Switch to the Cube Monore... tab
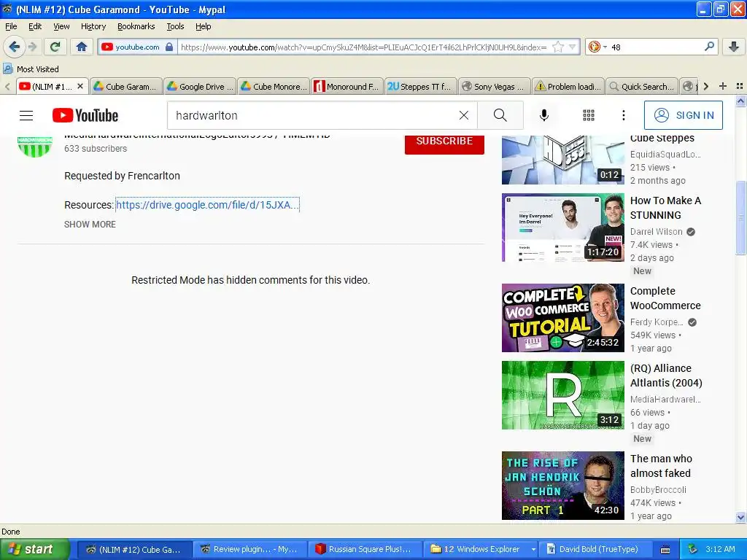The image size is (747, 560). [x=274, y=86]
